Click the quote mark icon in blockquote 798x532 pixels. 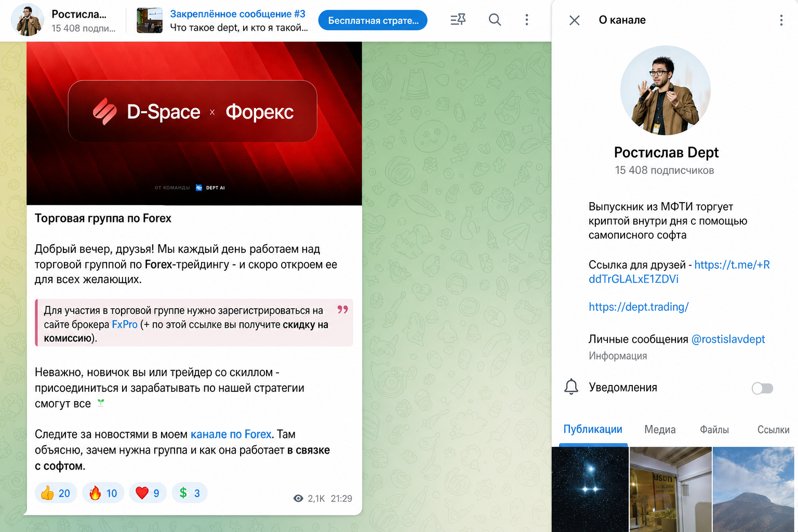coord(342,310)
